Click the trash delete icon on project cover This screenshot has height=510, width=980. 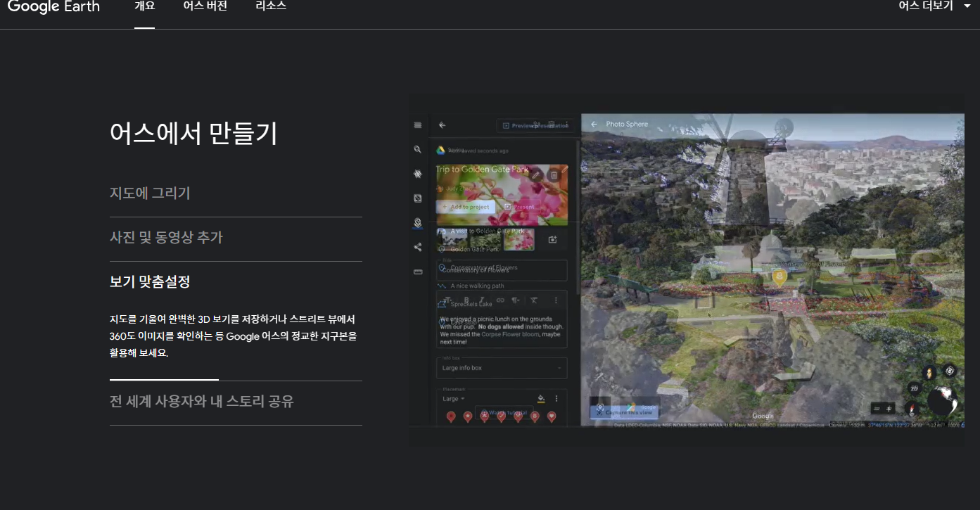(554, 174)
